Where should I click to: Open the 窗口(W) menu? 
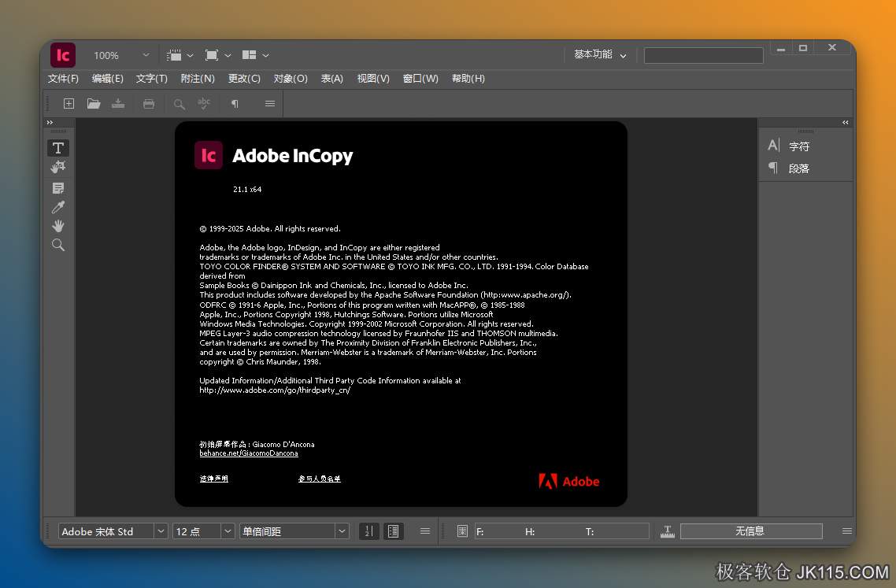pyautogui.click(x=420, y=78)
